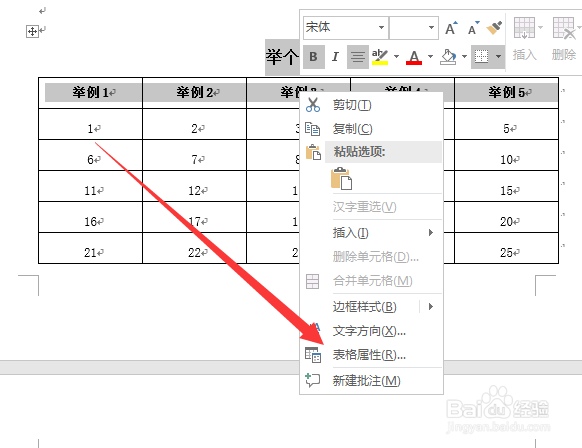Click header cell 举例5
Viewport: 582px width, 448px height.
point(506,93)
